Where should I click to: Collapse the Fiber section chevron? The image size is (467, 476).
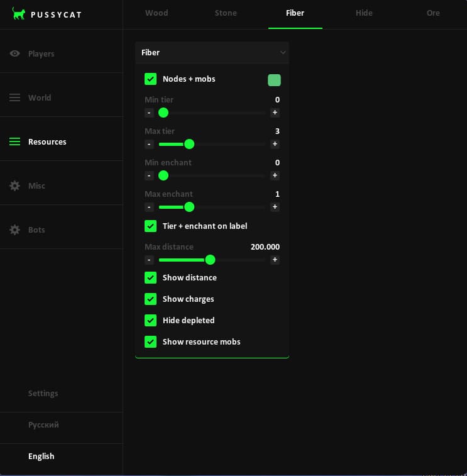click(x=282, y=53)
